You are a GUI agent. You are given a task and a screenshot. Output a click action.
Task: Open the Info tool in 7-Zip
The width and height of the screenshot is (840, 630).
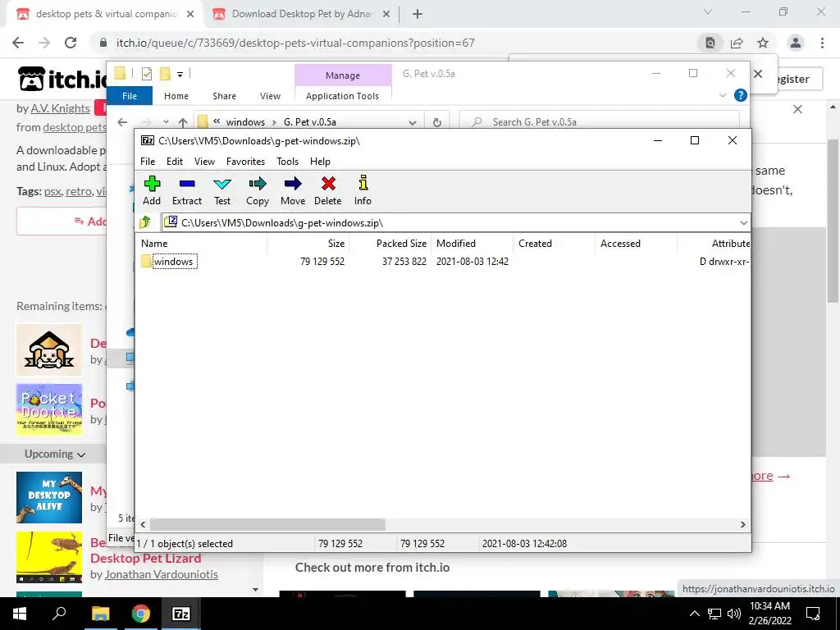[363, 190]
